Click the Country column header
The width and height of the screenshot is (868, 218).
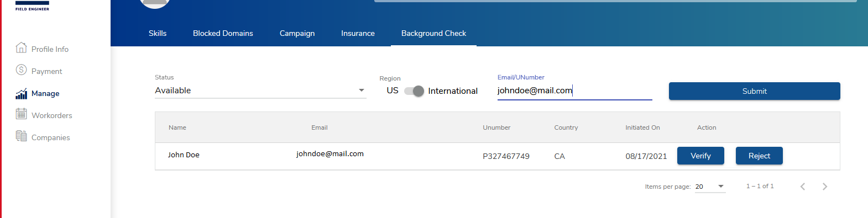tap(566, 127)
